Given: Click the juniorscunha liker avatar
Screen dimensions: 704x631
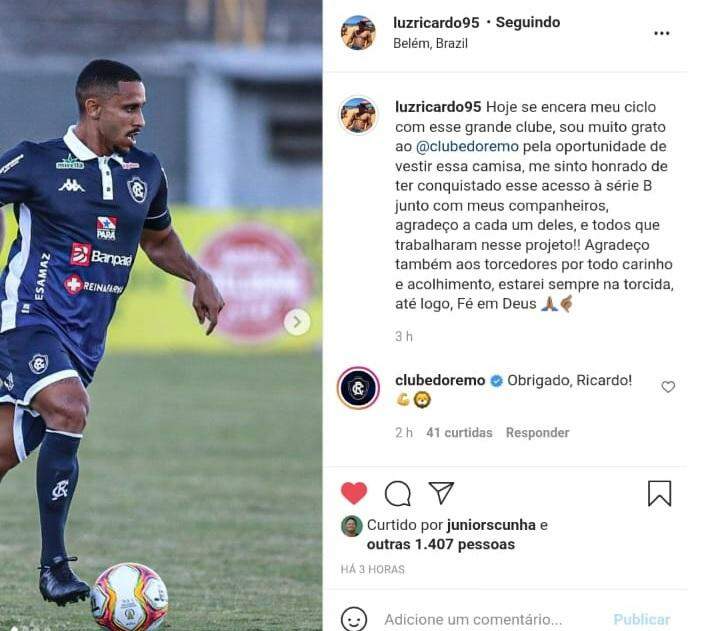Looking at the screenshot, I should (x=352, y=526).
